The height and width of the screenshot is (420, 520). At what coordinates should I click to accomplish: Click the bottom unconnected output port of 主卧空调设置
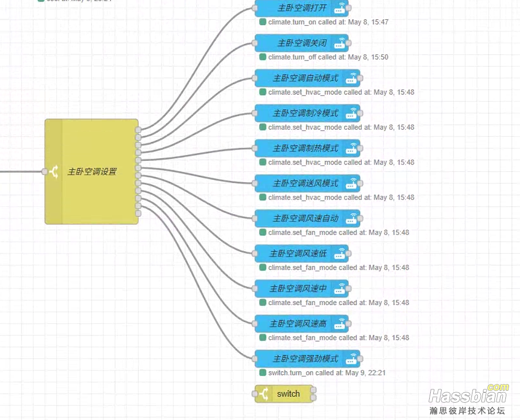[138, 213]
